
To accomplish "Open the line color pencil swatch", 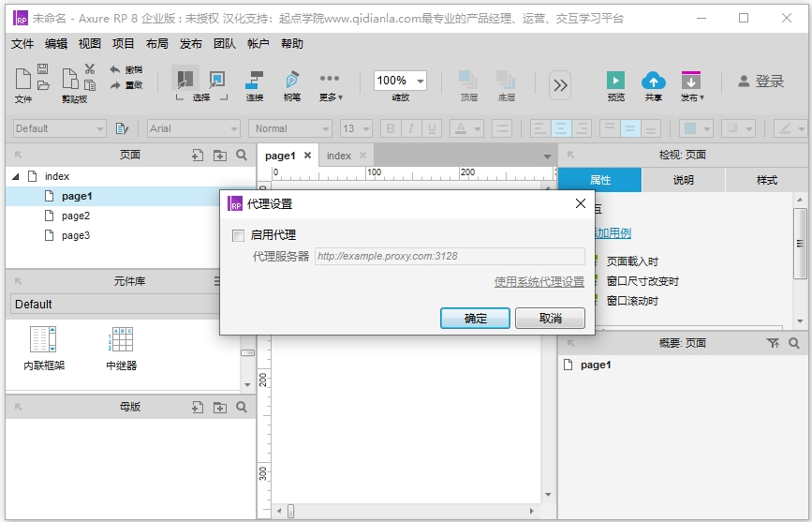I will pos(790,128).
